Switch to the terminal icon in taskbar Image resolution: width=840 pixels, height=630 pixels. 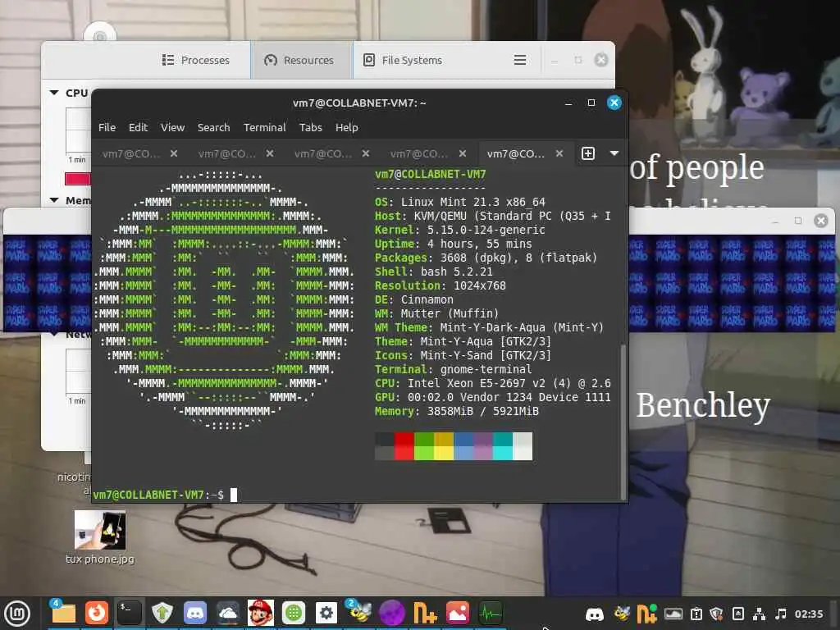coord(129,613)
